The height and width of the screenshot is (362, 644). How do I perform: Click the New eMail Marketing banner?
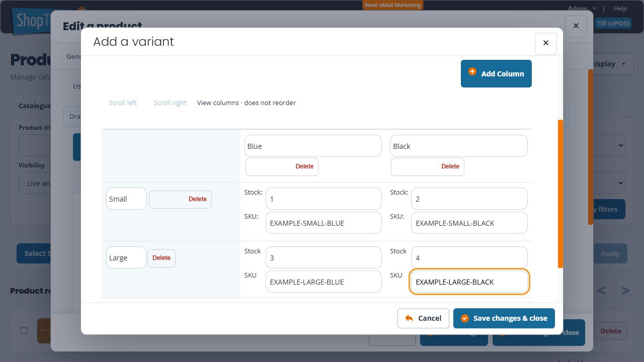point(393,5)
